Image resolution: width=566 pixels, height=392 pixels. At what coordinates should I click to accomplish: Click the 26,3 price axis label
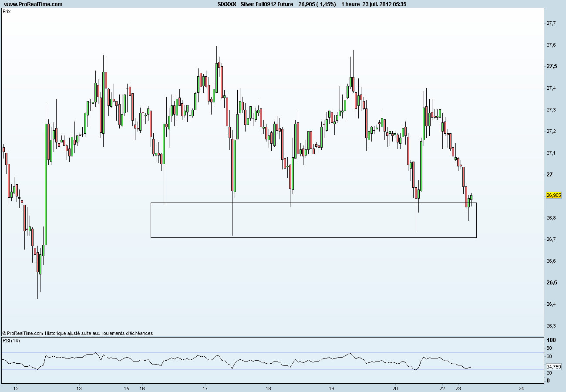[551, 326]
